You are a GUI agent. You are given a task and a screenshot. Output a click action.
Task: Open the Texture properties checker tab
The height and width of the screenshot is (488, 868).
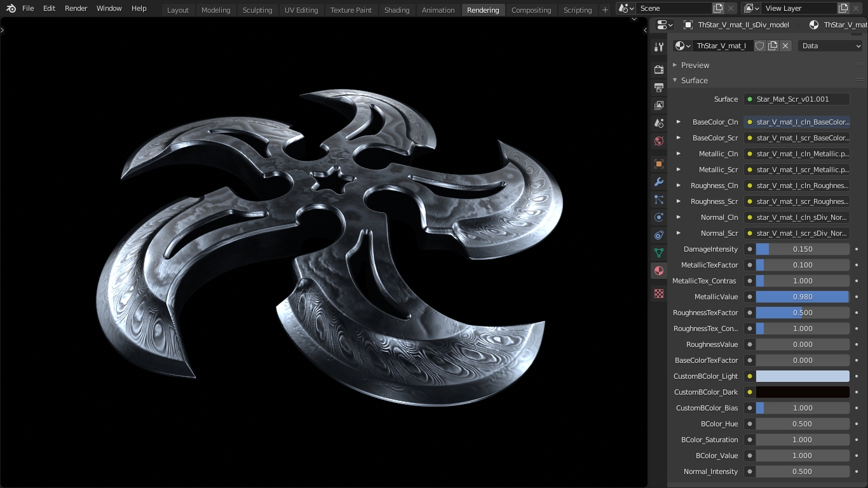[659, 294]
